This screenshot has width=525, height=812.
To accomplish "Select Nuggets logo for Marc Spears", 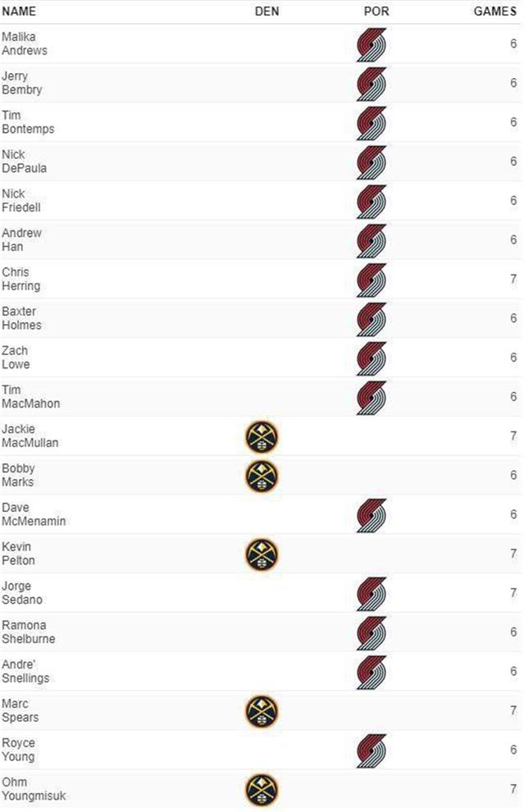I will 262,712.
